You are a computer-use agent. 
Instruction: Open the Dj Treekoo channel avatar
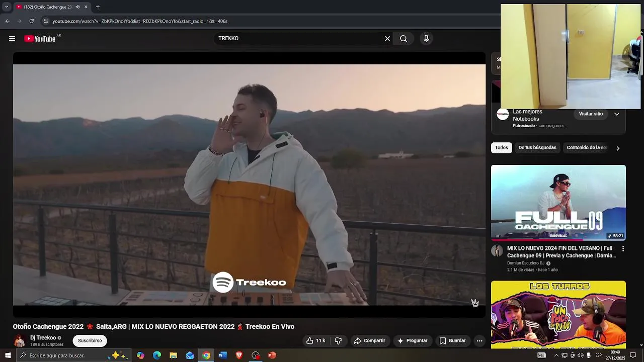point(20,341)
